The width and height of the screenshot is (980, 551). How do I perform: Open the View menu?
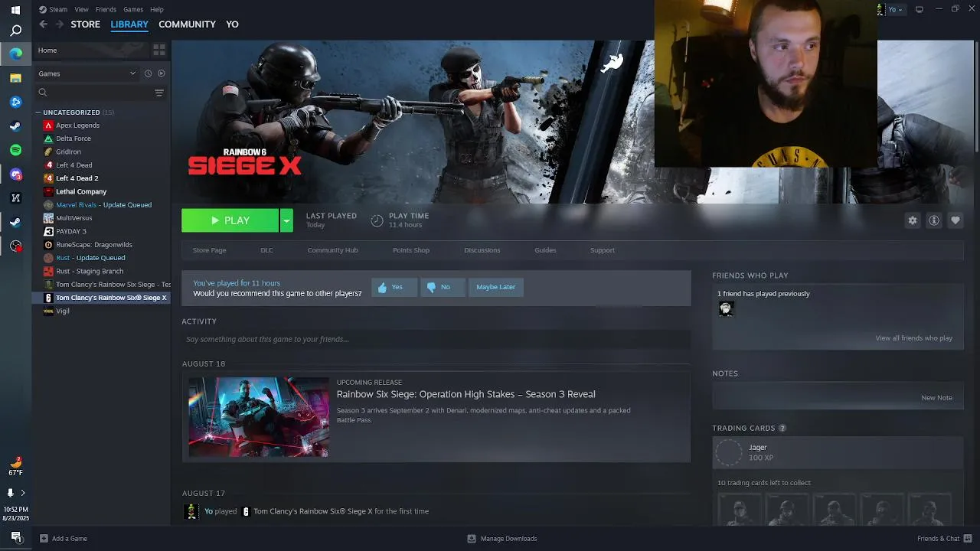click(81, 9)
